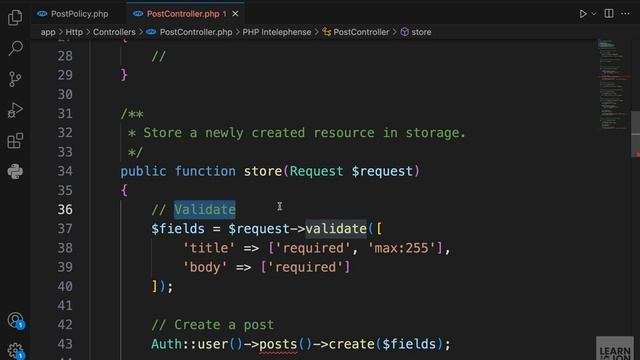Click line number 43 in gutter
The height and width of the screenshot is (360, 640).
pyautogui.click(x=65, y=344)
